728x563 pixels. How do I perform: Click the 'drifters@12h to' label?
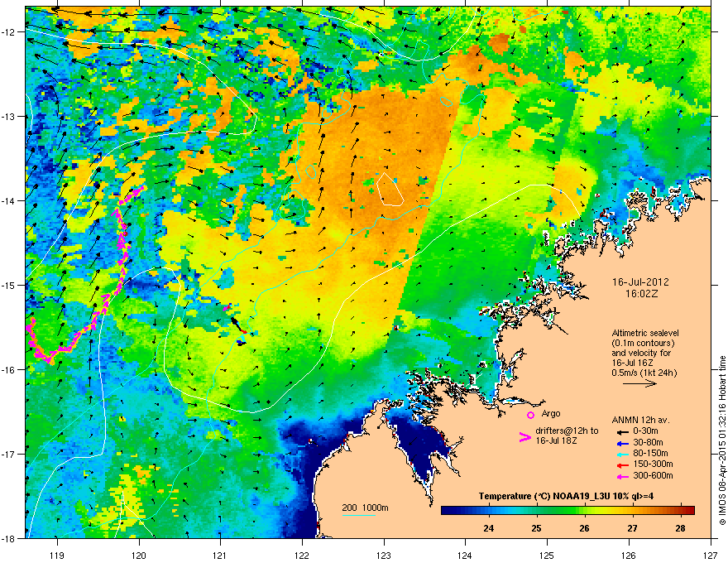point(567,431)
